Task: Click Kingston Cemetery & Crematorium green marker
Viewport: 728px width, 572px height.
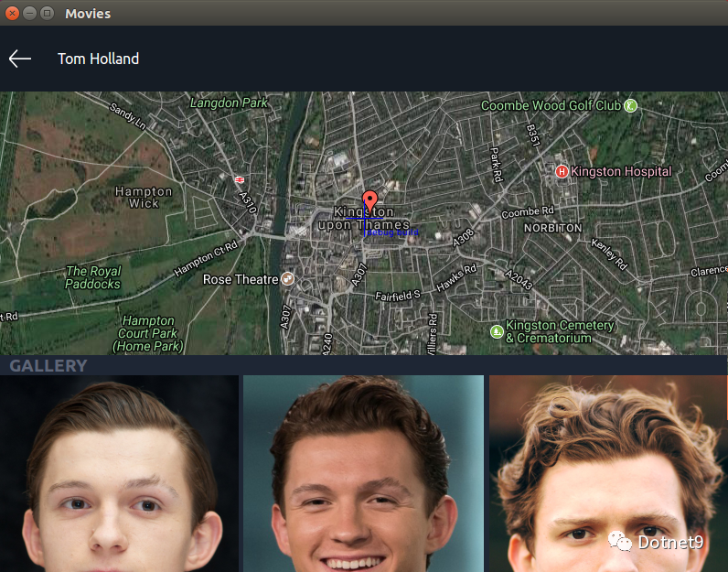Action: [498, 332]
